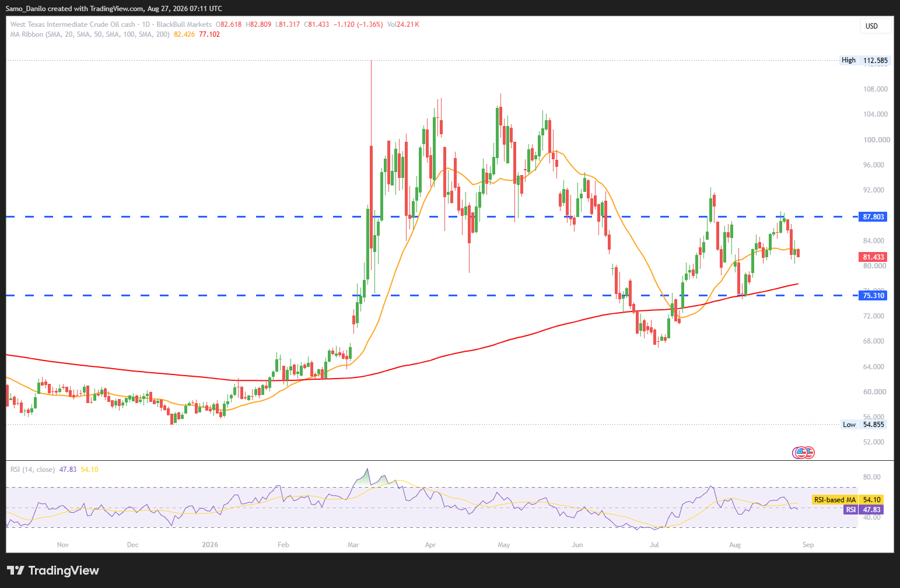Click the Jul label on the time axis
This screenshot has width=900, height=588.
(654, 545)
